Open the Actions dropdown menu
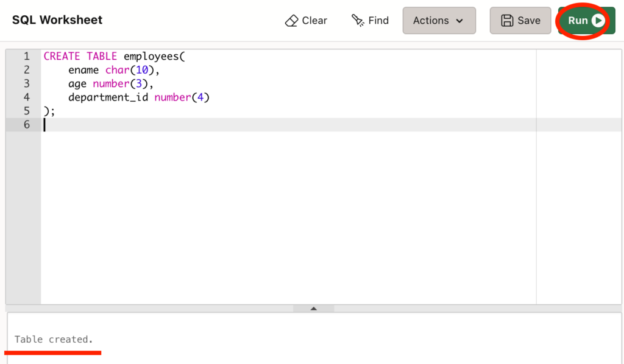 [x=439, y=21]
